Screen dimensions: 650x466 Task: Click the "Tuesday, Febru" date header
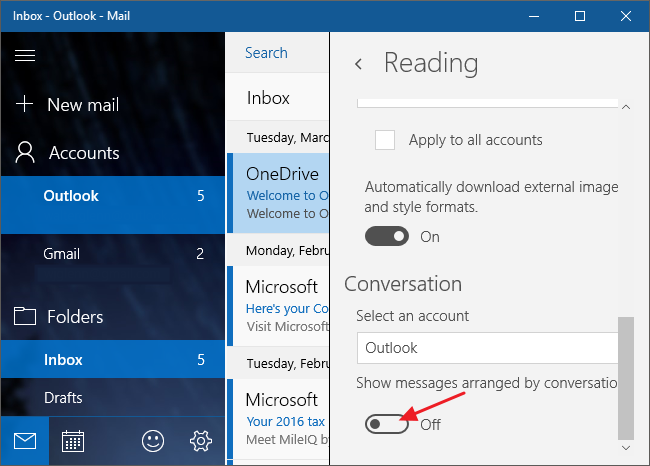[x=288, y=363]
